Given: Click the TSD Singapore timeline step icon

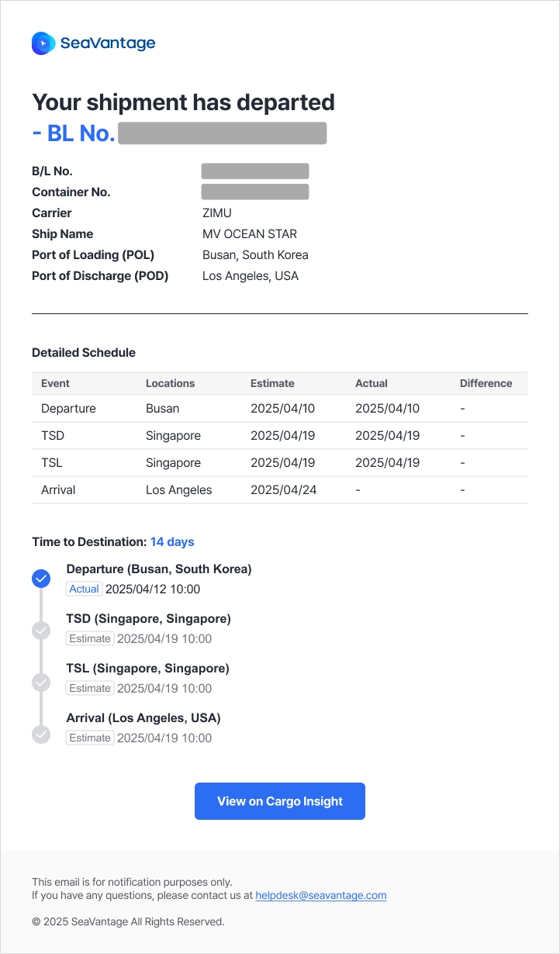Looking at the screenshot, I should pyautogui.click(x=41, y=631).
